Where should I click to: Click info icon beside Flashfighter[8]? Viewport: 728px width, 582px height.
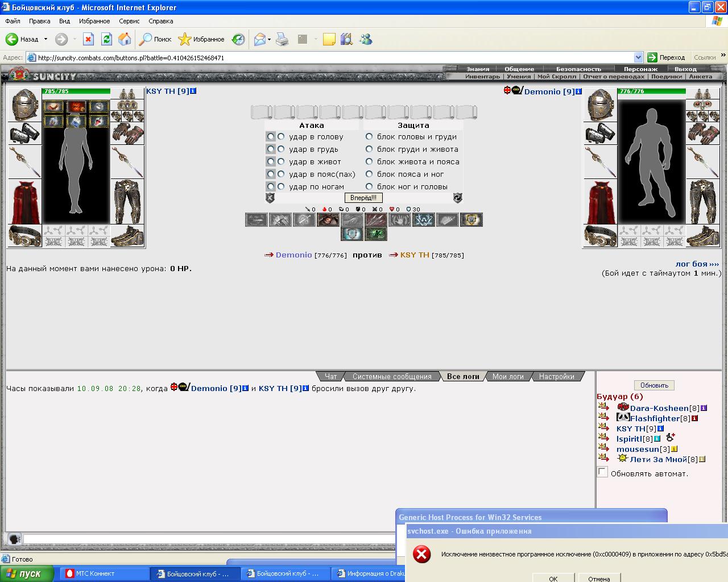point(694,418)
